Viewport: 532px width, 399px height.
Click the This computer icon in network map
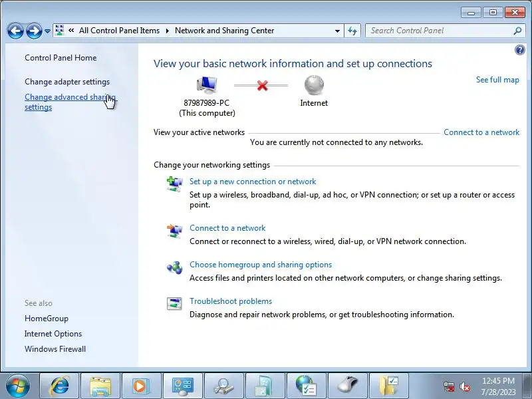(207, 85)
